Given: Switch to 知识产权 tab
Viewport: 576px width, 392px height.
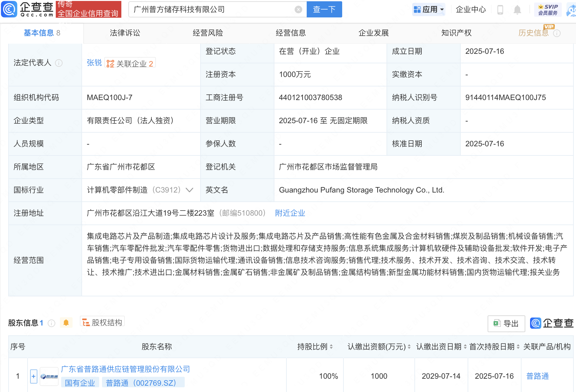Looking at the screenshot, I should point(457,33).
